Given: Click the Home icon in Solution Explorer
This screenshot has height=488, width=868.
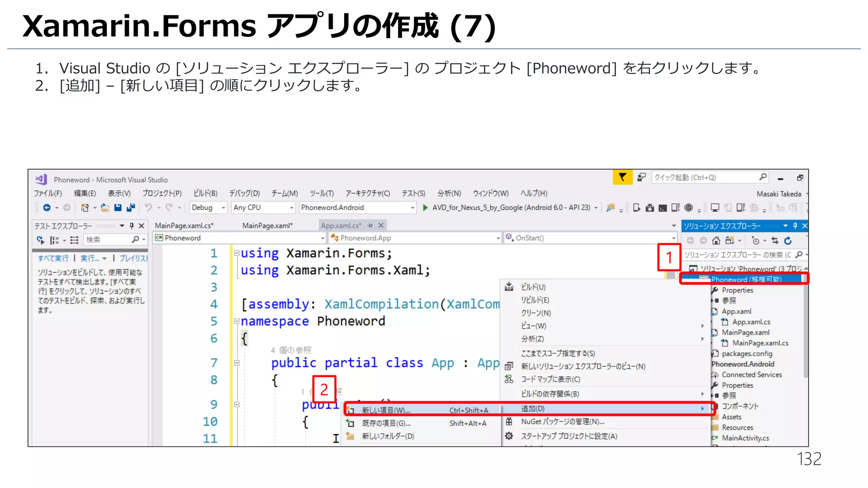Looking at the screenshot, I should [716, 241].
